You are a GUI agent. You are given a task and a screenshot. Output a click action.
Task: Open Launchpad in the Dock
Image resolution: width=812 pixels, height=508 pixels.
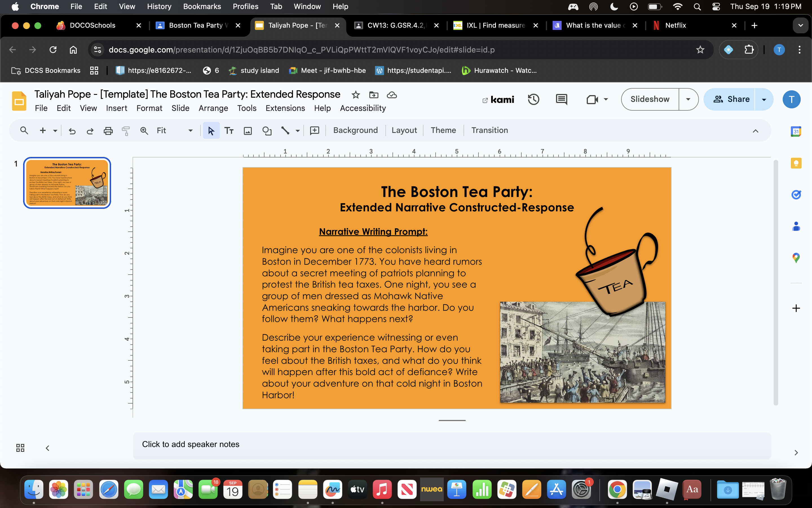pyautogui.click(x=83, y=490)
